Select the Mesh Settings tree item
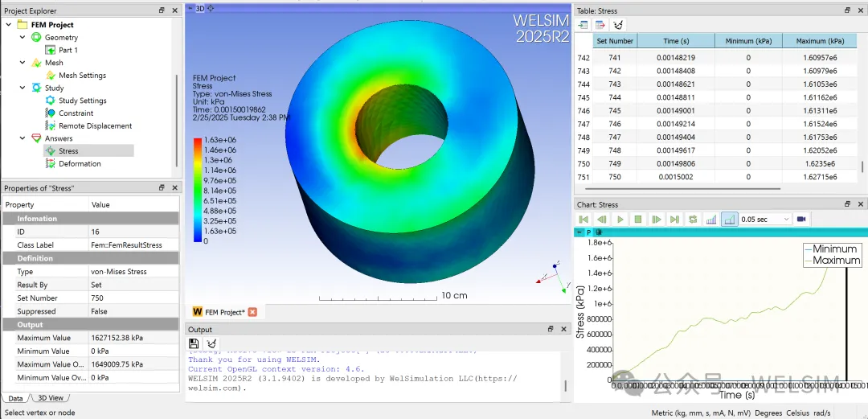 pos(83,76)
